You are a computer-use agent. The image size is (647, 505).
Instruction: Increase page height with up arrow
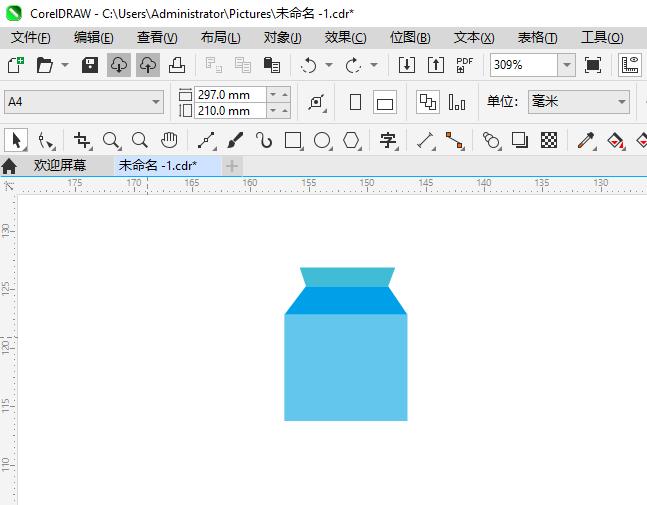pos(285,111)
